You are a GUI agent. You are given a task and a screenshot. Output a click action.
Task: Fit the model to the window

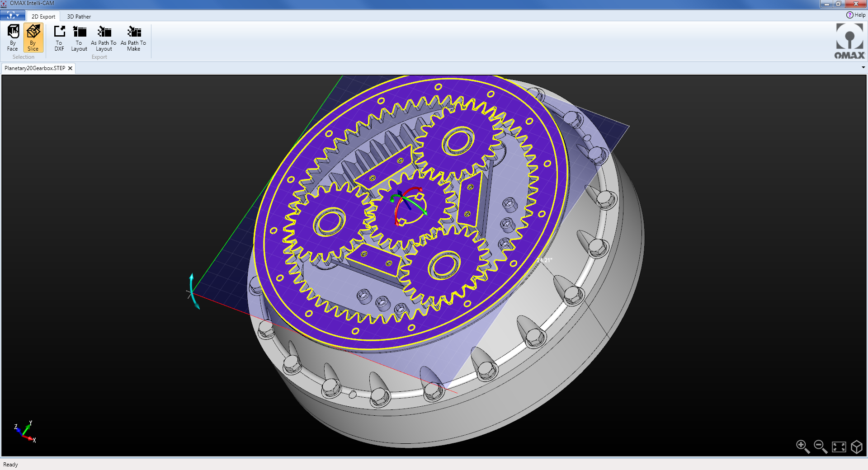839,447
